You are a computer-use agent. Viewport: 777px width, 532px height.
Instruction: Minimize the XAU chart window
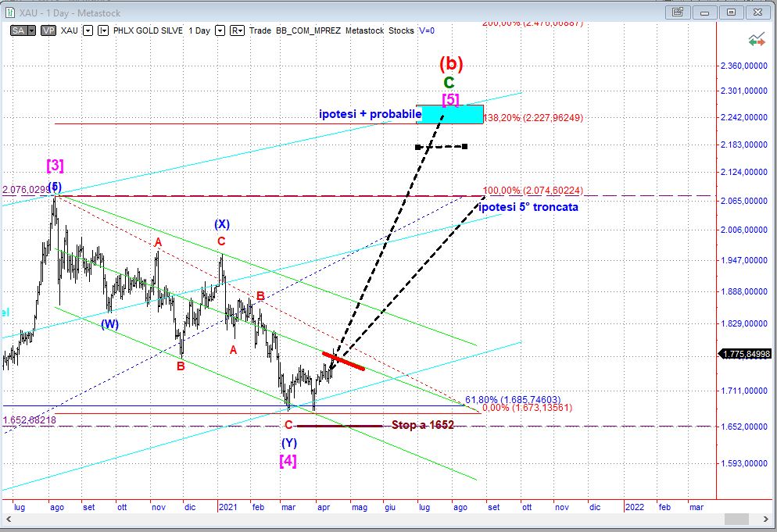[704, 12]
